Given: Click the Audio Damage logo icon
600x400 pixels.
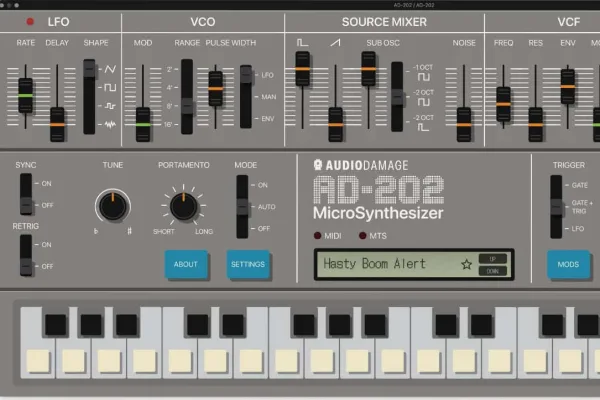Looking at the screenshot, I should [x=318, y=165].
